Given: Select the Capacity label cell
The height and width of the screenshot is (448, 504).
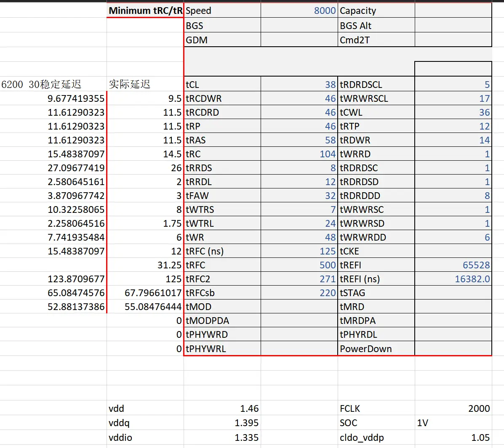Looking at the screenshot, I should (x=376, y=10).
